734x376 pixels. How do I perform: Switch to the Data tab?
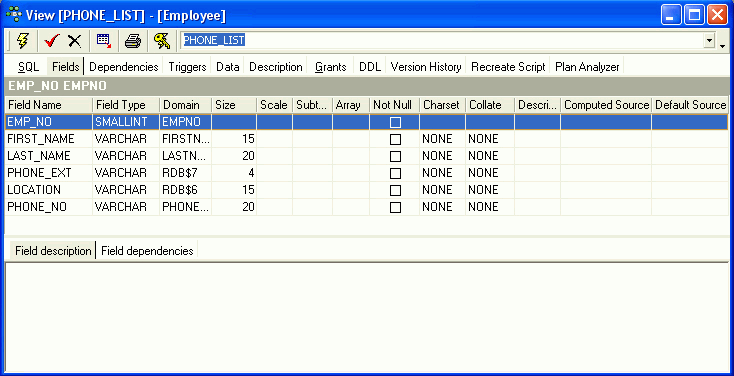(x=228, y=67)
